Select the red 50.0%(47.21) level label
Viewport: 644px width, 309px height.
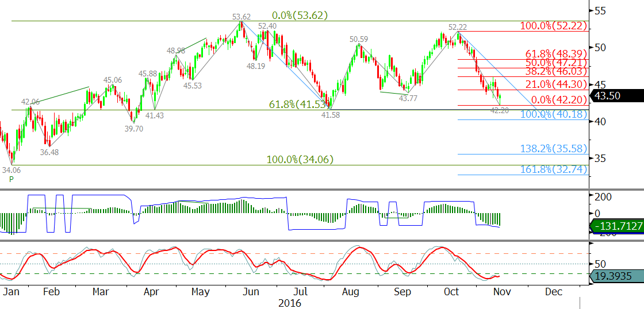555,62
